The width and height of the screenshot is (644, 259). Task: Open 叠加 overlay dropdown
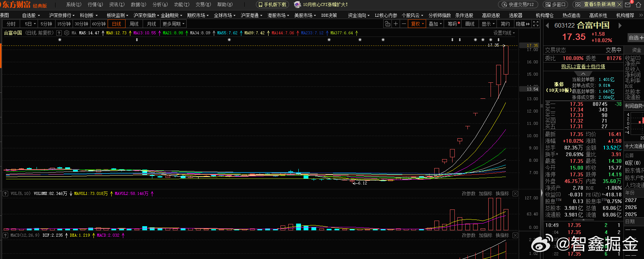pyautogui.click(x=435, y=24)
